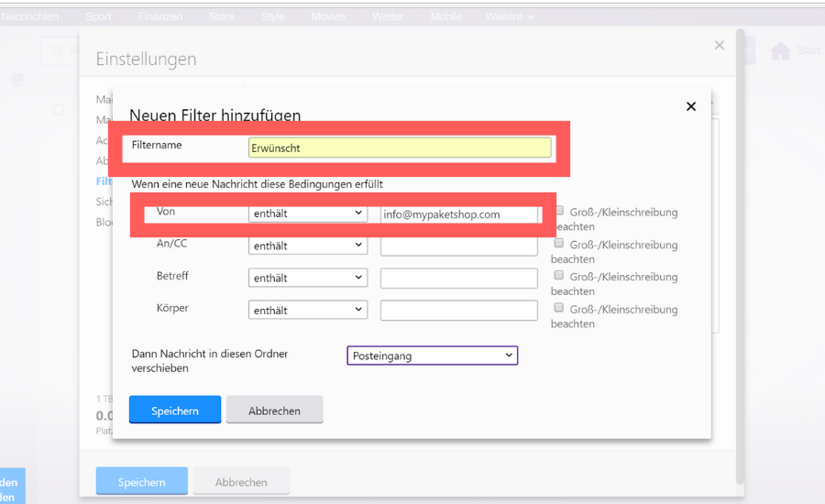Expand the An/CC enthält dropdown

pos(308,246)
